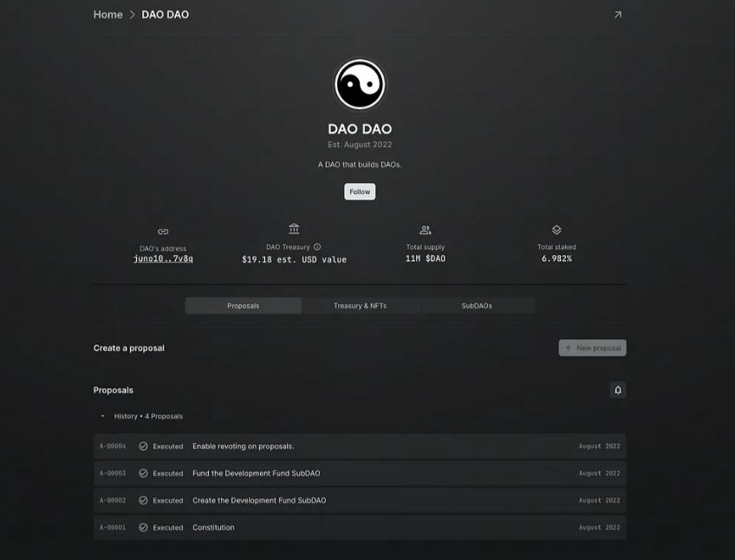
Task: Select the Proposals tab
Action: [243, 306]
